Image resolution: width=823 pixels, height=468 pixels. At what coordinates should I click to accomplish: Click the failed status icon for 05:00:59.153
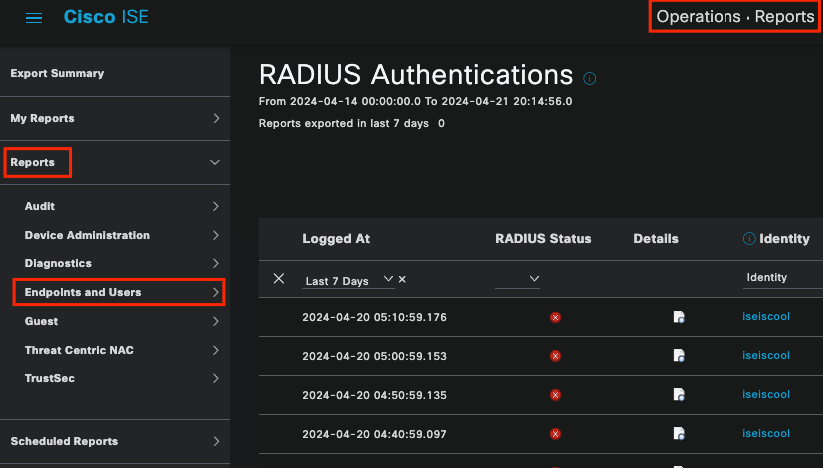tap(555, 356)
